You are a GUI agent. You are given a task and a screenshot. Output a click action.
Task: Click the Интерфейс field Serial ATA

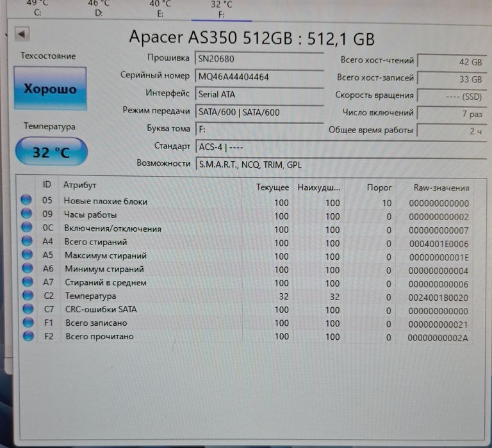point(259,94)
